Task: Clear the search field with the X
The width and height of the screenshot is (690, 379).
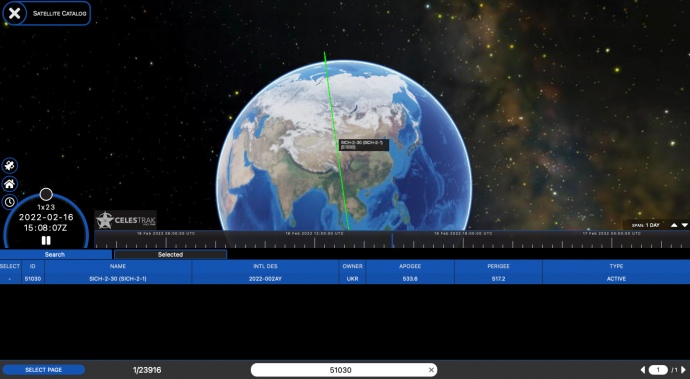Action: (431, 370)
